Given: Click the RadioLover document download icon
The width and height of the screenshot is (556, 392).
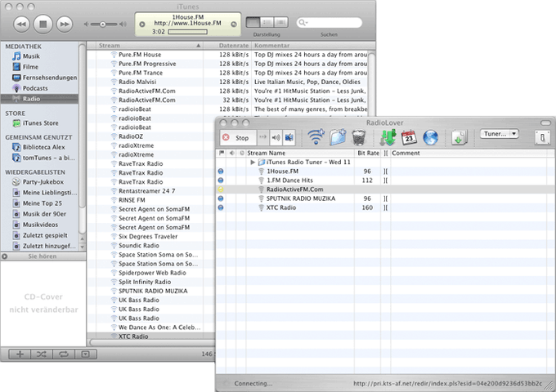Looking at the screenshot, I should coord(460,137).
